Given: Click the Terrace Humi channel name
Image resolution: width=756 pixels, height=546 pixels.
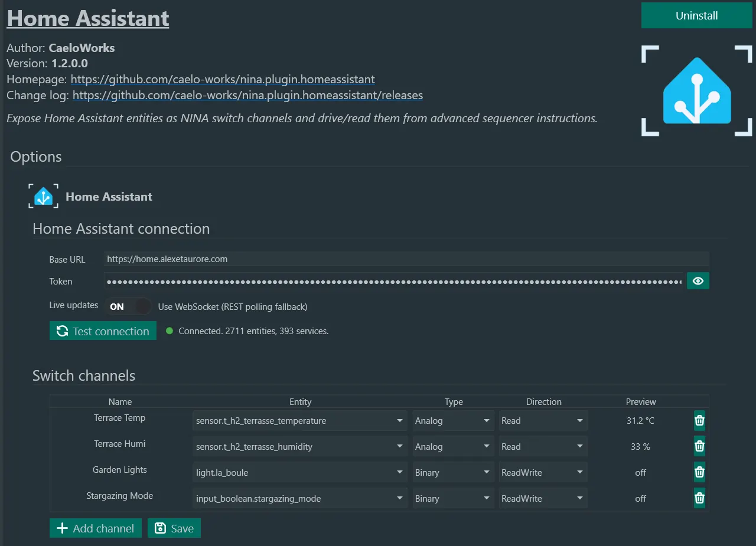Looking at the screenshot, I should [120, 444].
